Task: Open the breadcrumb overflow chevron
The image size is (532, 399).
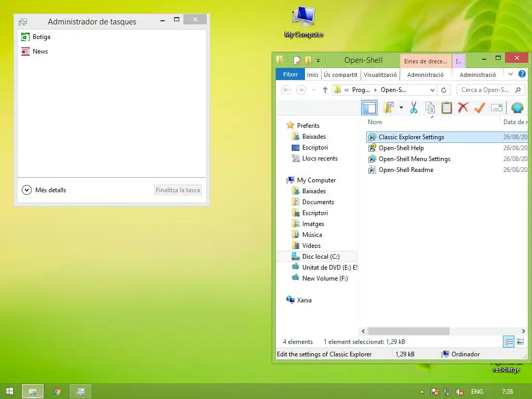Action: pyautogui.click(x=347, y=90)
